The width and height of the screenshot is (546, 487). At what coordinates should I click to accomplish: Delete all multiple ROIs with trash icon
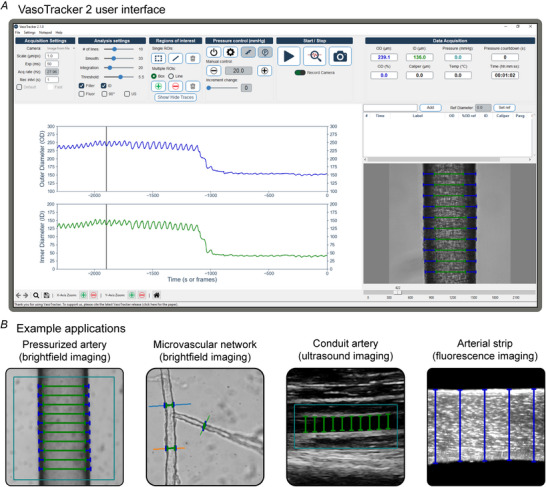(193, 86)
